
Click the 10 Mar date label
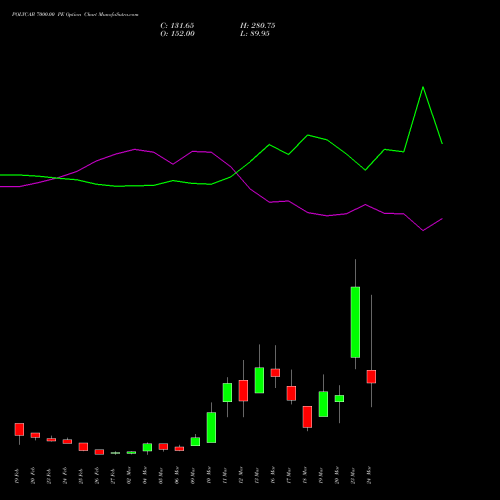tap(209, 476)
